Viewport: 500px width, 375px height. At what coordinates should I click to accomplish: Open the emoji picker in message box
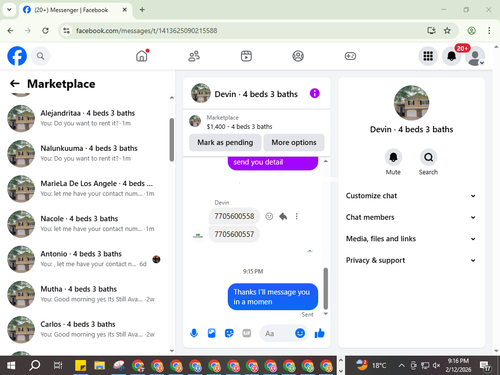[300, 333]
